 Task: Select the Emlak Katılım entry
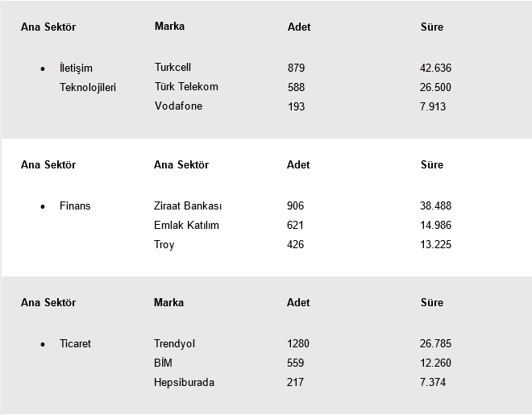186,225
